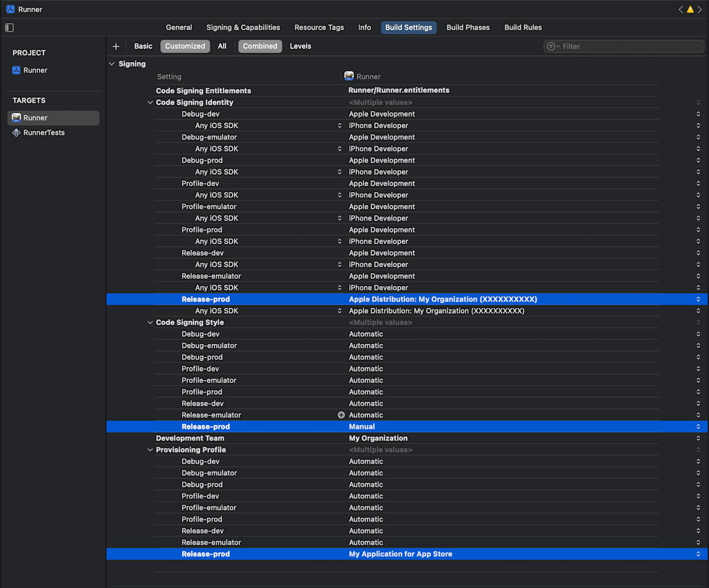Switch to Combined view
The width and height of the screenshot is (709, 588).
point(260,46)
